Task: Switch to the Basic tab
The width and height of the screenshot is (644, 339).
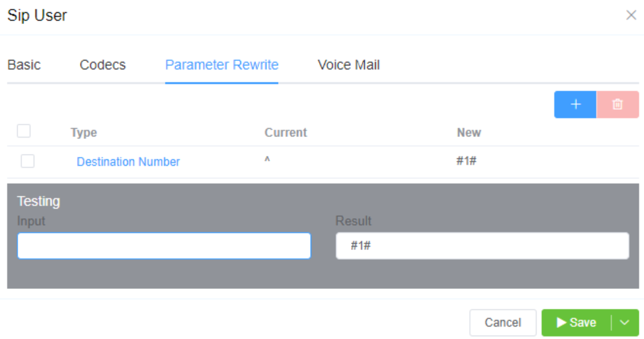Action: pyautogui.click(x=24, y=65)
